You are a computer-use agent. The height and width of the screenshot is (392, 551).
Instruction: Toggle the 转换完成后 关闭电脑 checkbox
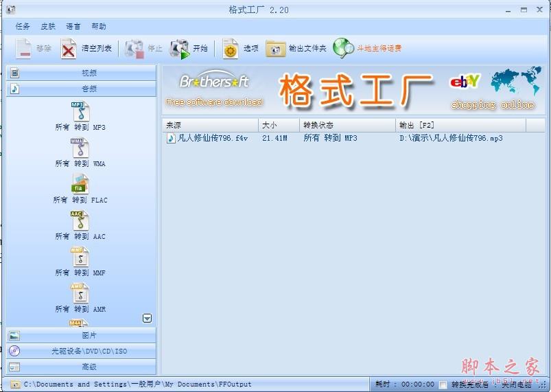pyautogui.click(x=443, y=384)
